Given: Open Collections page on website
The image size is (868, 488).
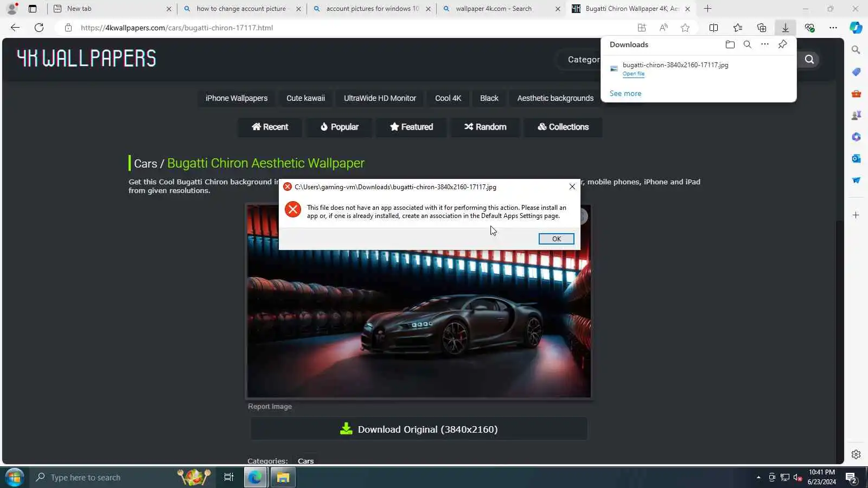Looking at the screenshot, I should pyautogui.click(x=563, y=127).
